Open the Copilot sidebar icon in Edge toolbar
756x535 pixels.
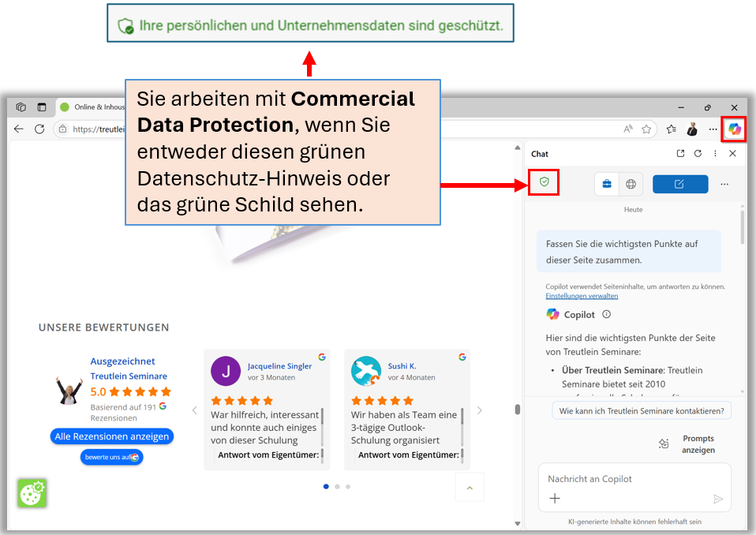pyautogui.click(x=734, y=129)
